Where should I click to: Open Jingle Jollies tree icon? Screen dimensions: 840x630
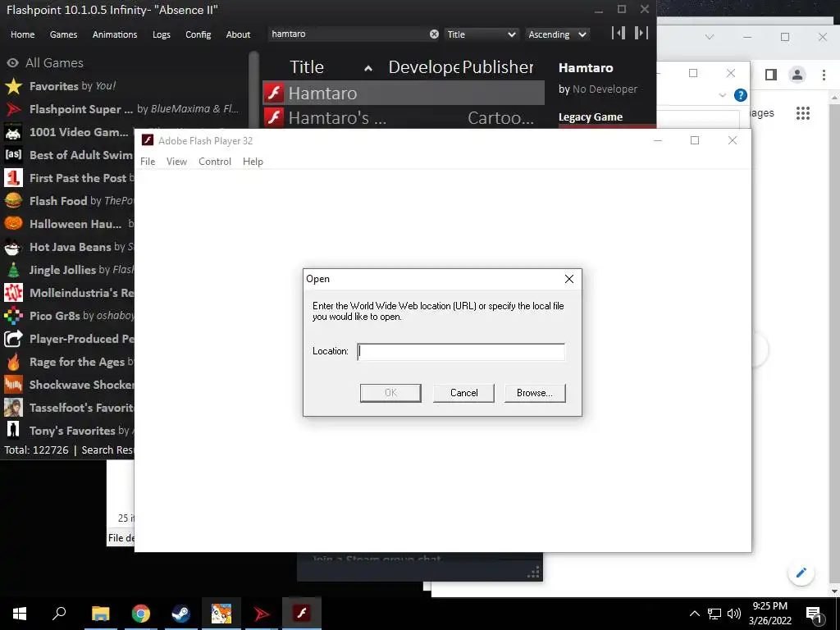click(x=13, y=270)
